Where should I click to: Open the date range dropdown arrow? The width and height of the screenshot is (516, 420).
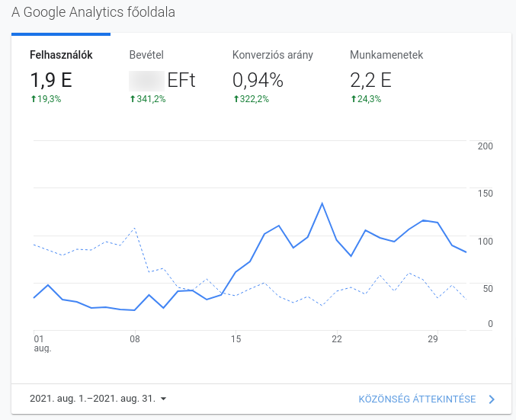coord(163,399)
